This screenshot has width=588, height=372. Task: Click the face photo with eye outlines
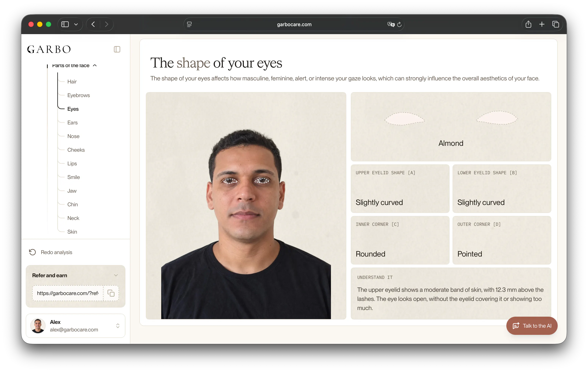pyautogui.click(x=246, y=206)
